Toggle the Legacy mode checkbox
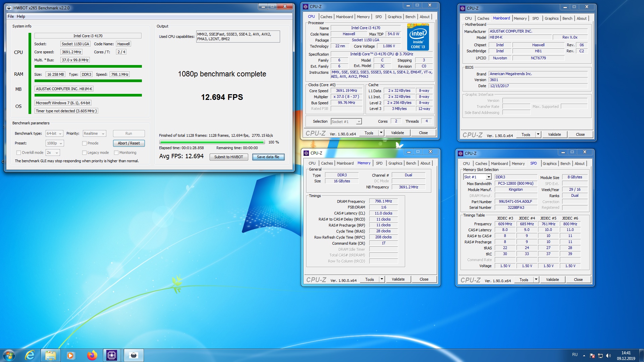This screenshot has width=644, height=362. (x=85, y=153)
